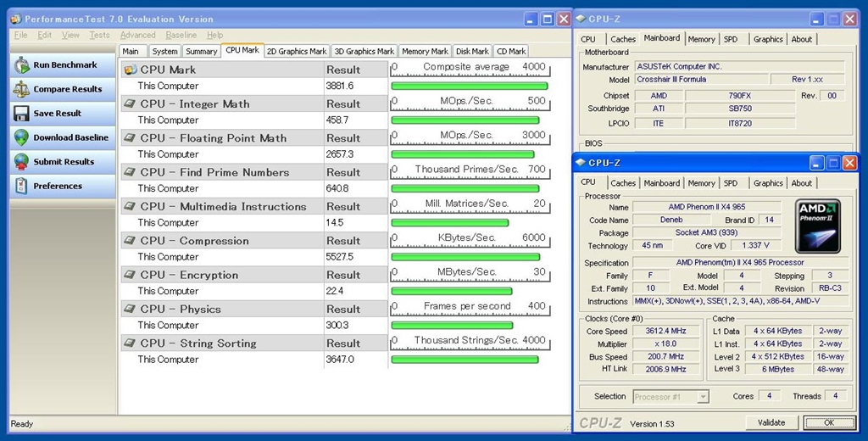Click the icon beside CPU - Find Prime Numbers

(x=130, y=172)
